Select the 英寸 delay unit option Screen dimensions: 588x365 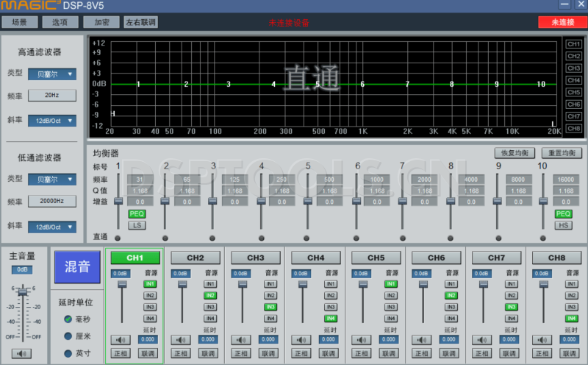coord(68,353)
